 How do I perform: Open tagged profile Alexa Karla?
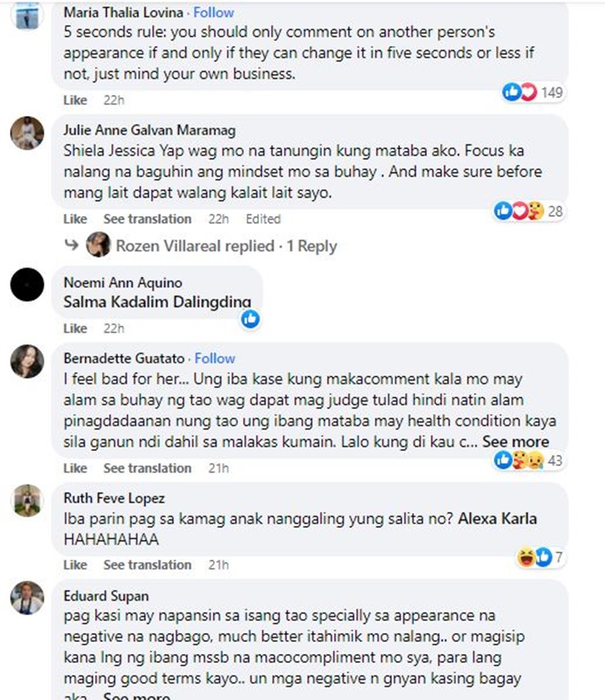click(x=498, y=519)
